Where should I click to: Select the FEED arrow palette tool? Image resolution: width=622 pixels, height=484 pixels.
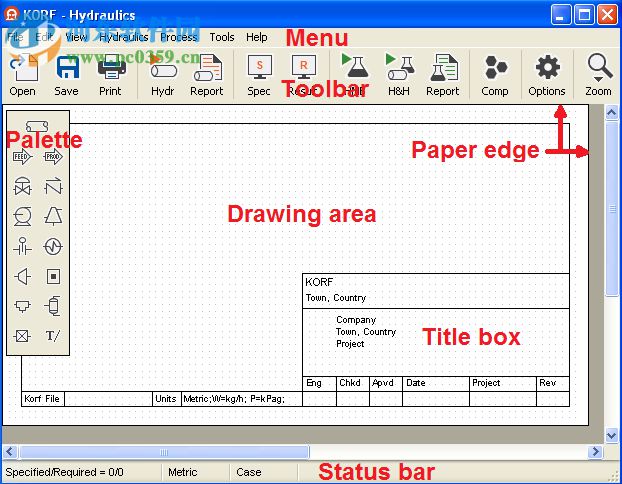22,157
